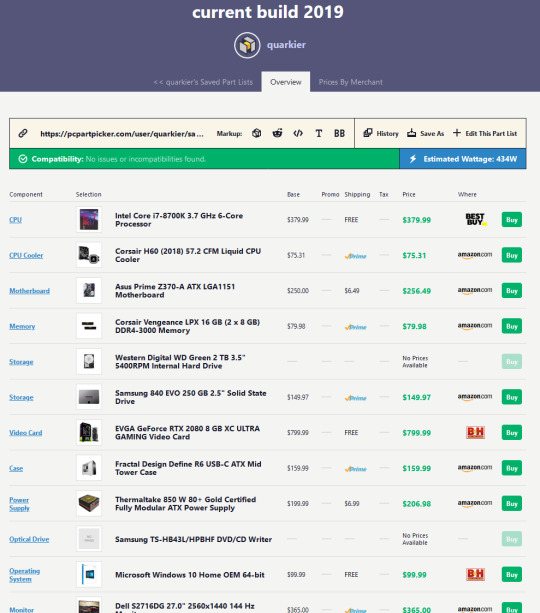Click Amazon logo in Motherboard row
Viewport: 540px width, 613px height.
tap(475, 291)
